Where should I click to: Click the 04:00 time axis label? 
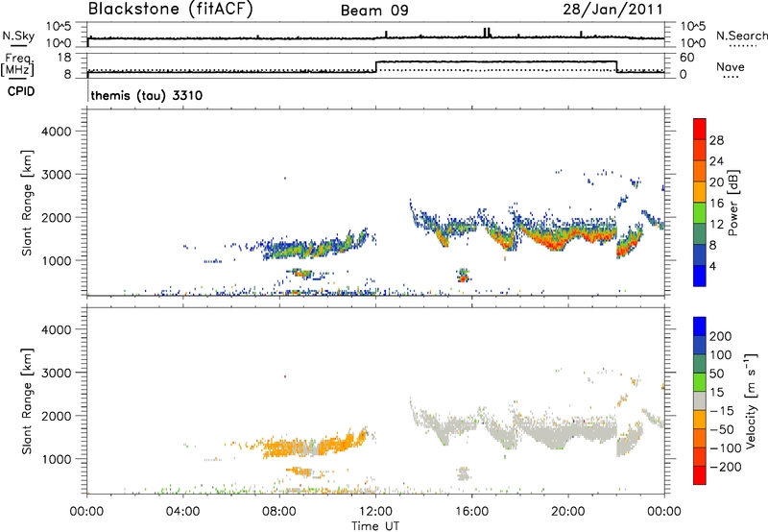click(182, 512)
